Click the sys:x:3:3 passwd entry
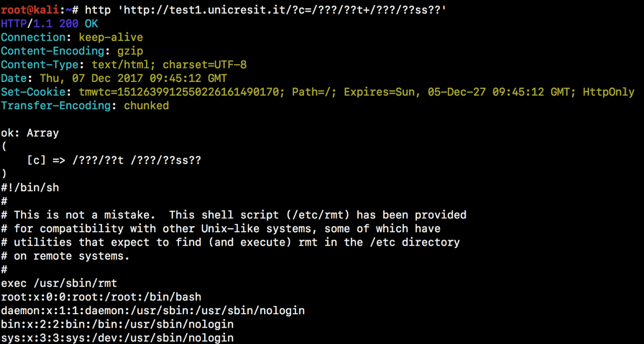Image resolution: width=644 pixels, height=344 pixels. coord(117,337)
